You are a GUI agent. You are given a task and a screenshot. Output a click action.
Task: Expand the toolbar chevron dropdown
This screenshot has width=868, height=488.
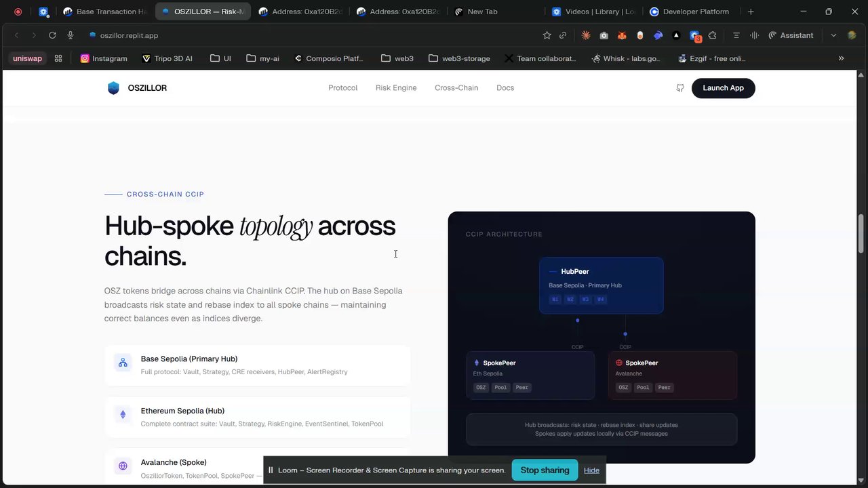[833, 35]
